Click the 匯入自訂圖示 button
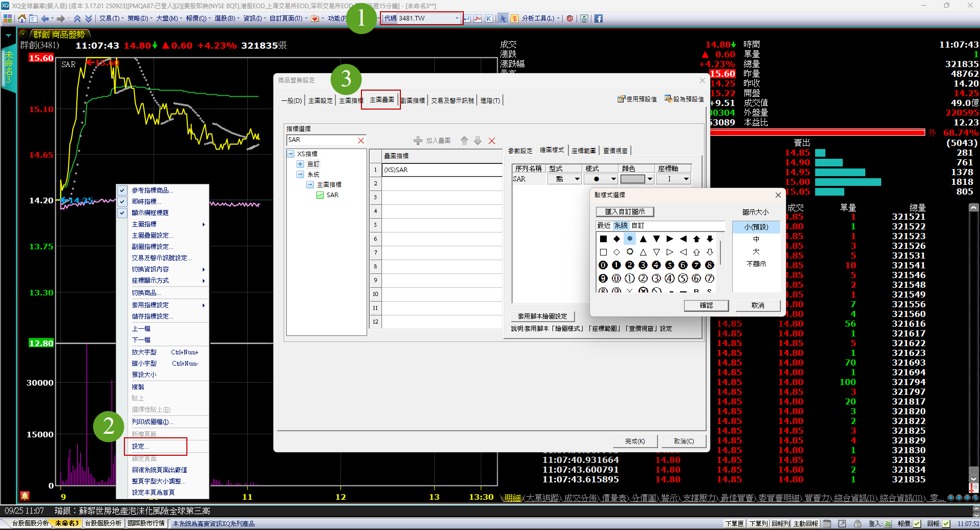980x530 pixels. click(x=625, y=211)
